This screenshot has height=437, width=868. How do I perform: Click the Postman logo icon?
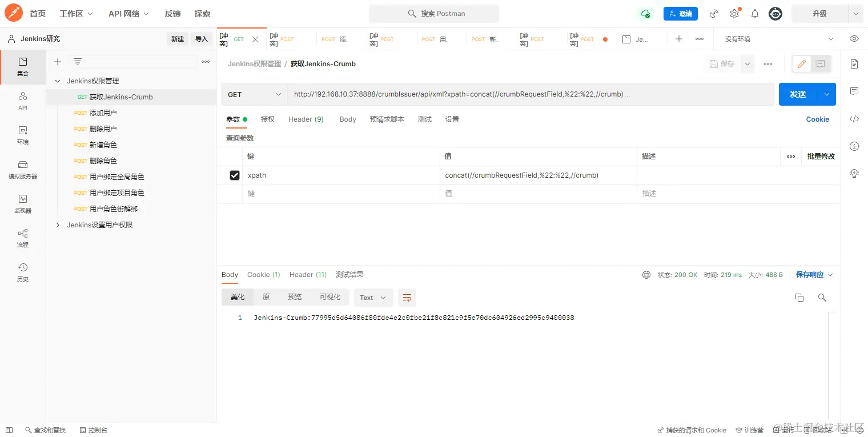click(14, 13)
